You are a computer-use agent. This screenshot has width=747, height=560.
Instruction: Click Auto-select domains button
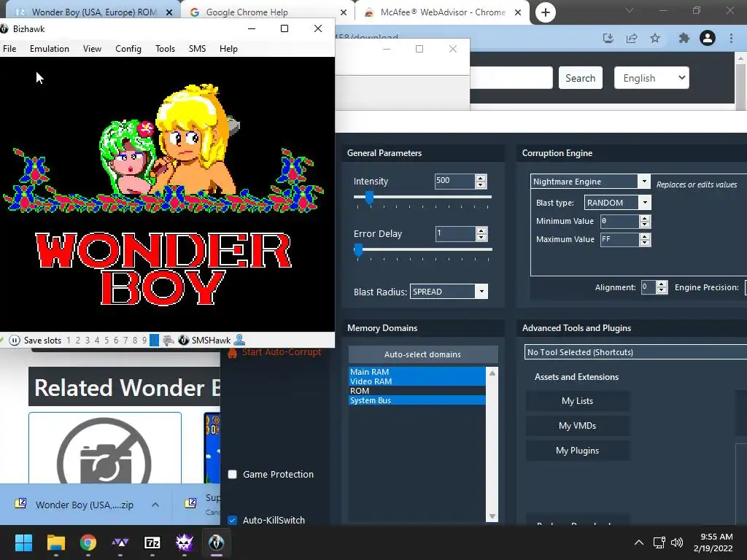pyautogui.click(x=422, y=354)
